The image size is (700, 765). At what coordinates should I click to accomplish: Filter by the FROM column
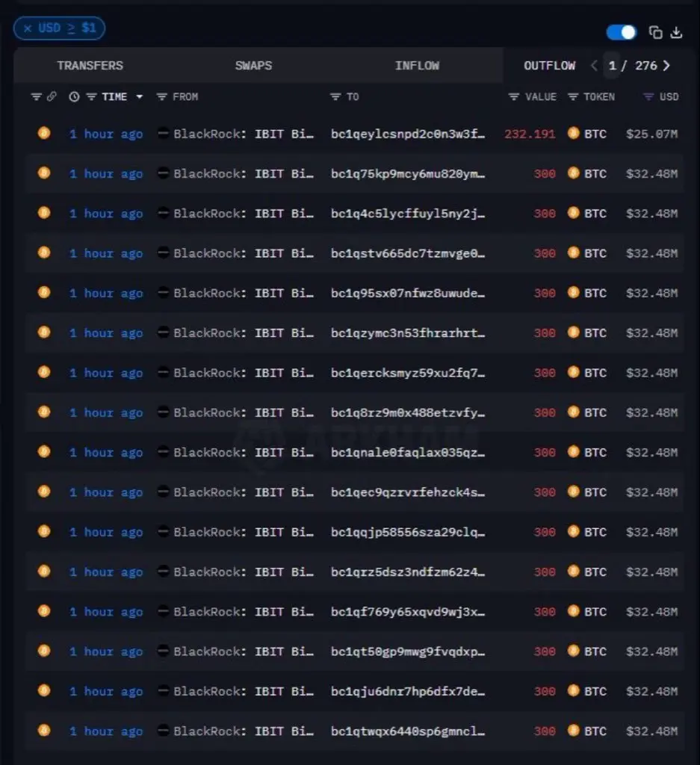(161, 96)
